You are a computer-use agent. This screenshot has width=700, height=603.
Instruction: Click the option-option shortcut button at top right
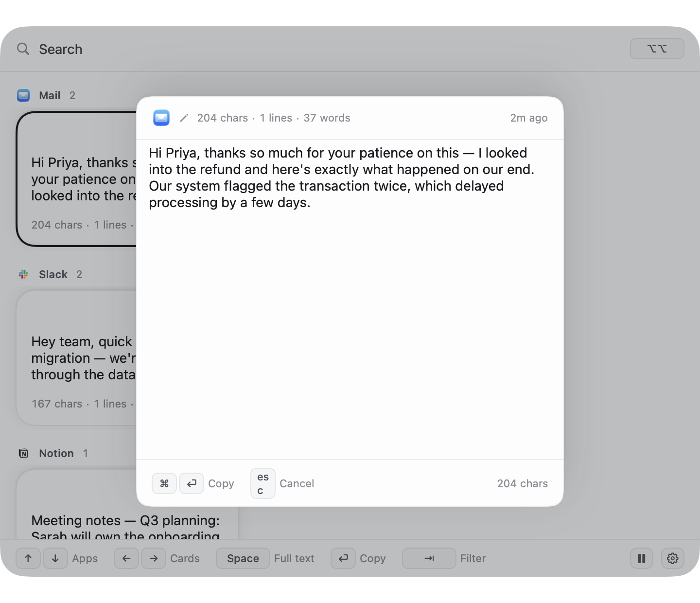657,49
